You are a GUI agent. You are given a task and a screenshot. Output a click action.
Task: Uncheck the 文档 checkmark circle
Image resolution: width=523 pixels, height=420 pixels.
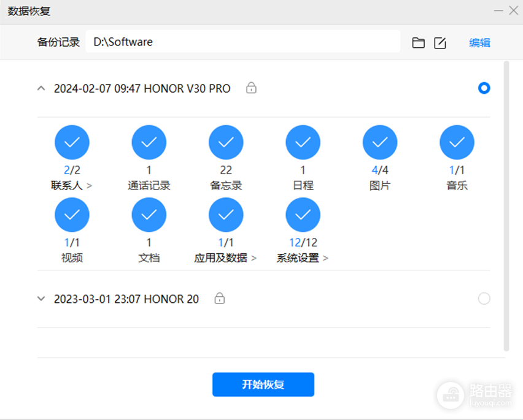pos(149,215)
